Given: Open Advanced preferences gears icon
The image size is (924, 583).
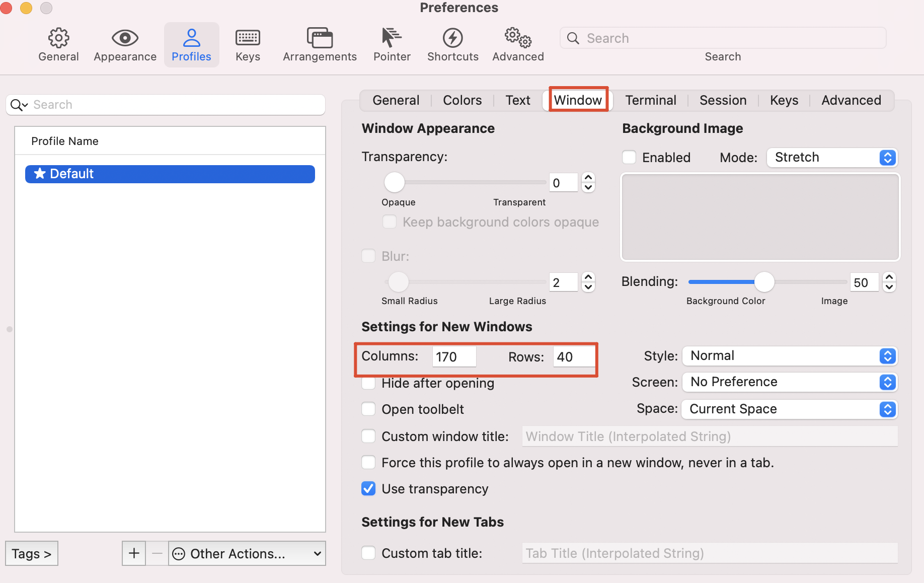Looking at the screenshot, I should click(518, 38).
